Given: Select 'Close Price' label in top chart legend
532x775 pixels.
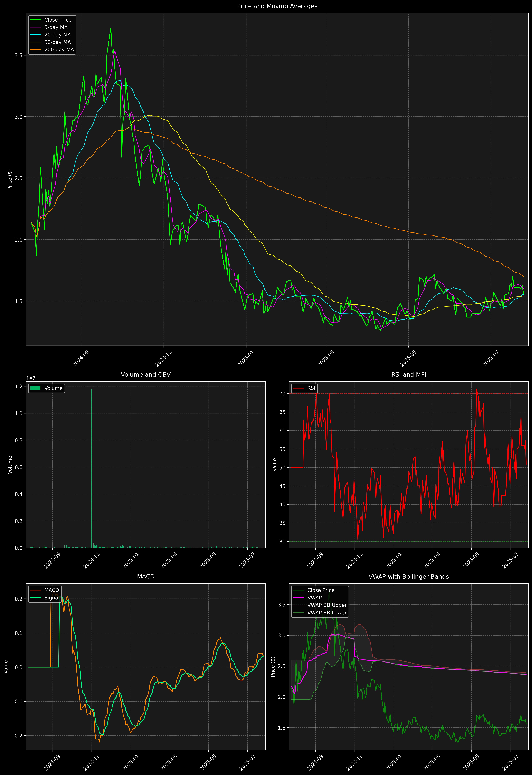Looking at the screenshot, I should (x=58, y=20).
